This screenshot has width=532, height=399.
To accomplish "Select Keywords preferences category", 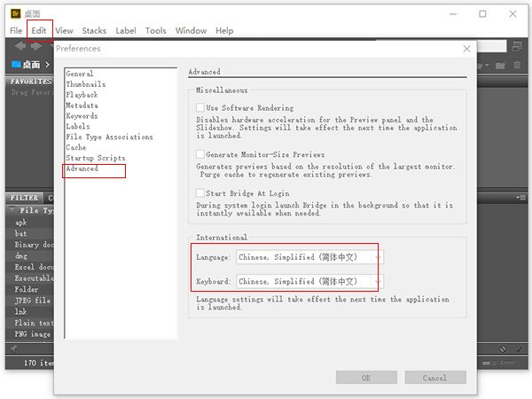I will pos(82,115).
